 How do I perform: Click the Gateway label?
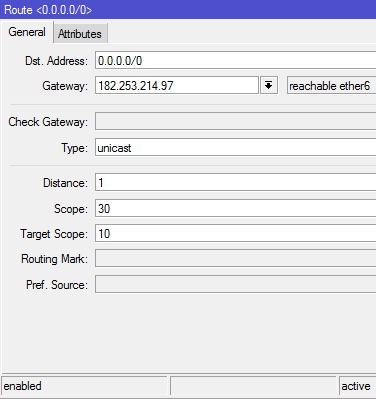click(65, 86)
